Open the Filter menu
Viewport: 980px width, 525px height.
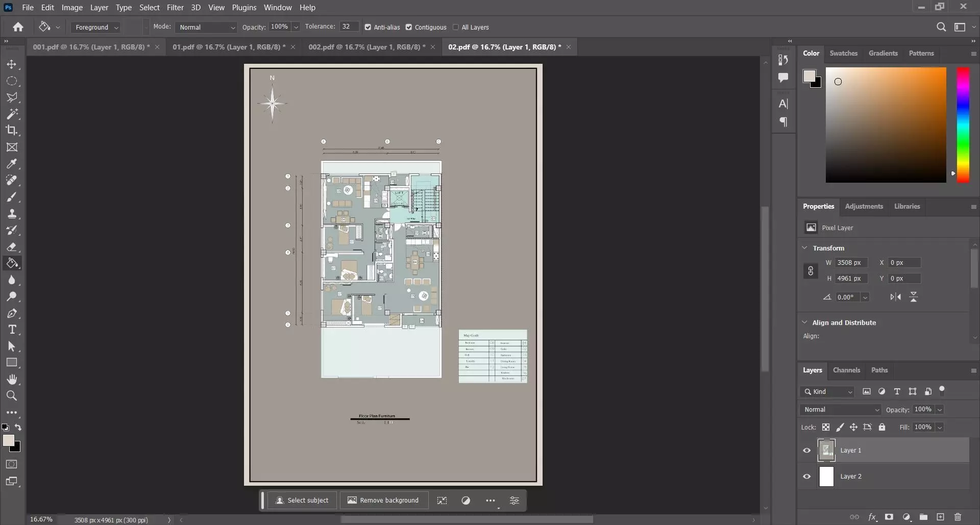(x=175, y=8)
